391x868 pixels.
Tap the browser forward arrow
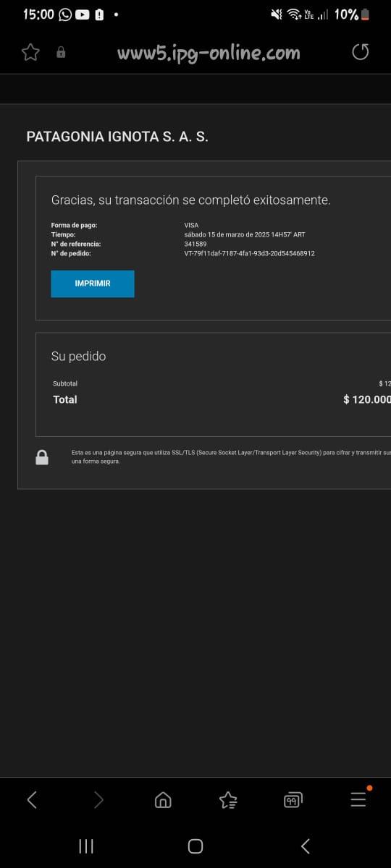(x=98, y=799)
